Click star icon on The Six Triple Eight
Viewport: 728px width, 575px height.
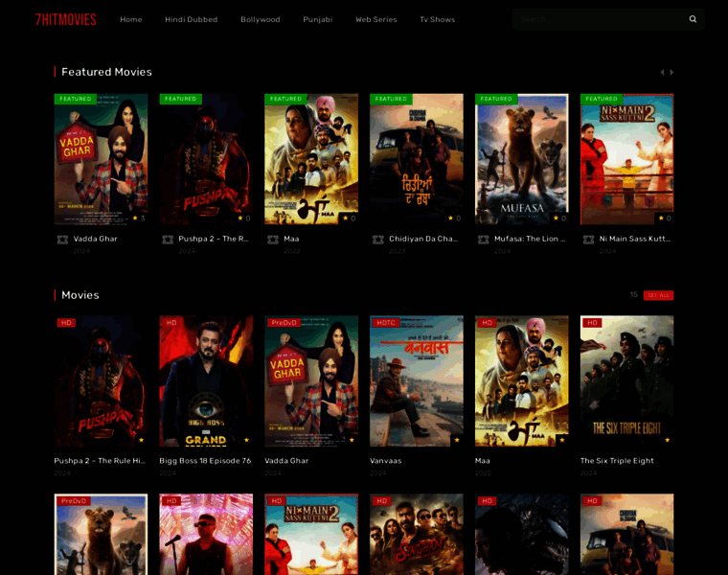[668, 440]
